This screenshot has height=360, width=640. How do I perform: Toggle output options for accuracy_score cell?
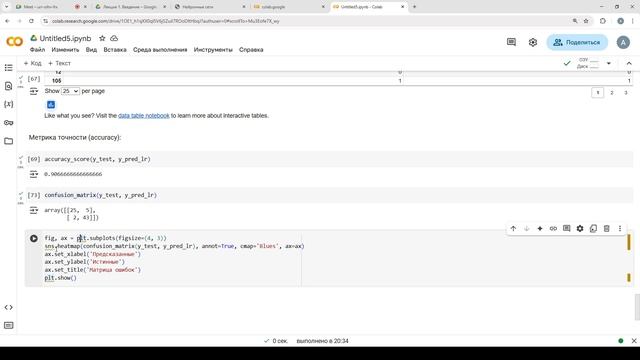[34, 174]
